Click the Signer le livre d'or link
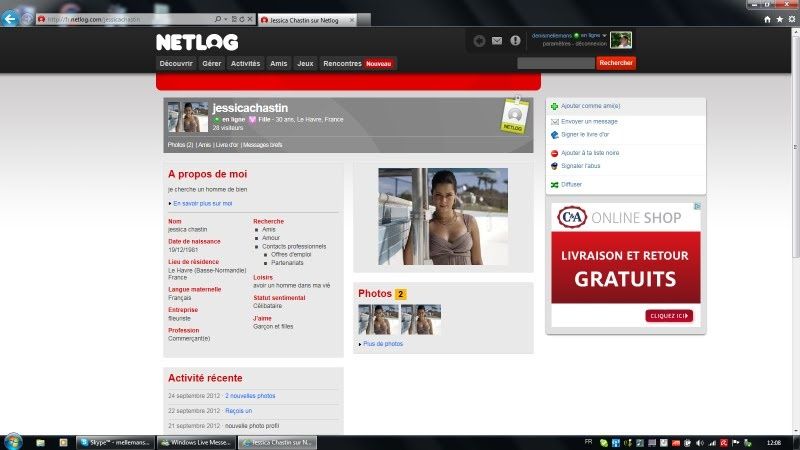The width and height of the screenshot is (800, 450). tap(585, 135)
